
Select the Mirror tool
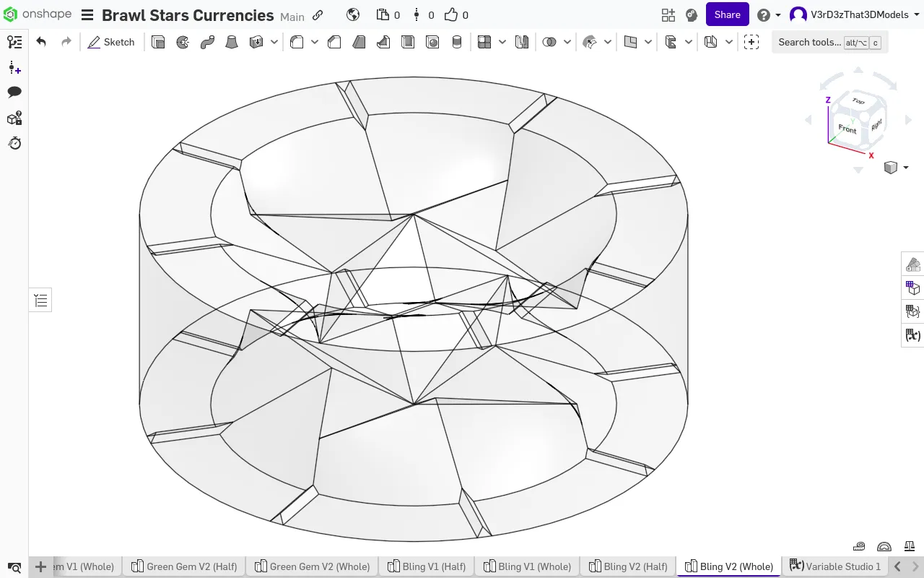[522, 42]
